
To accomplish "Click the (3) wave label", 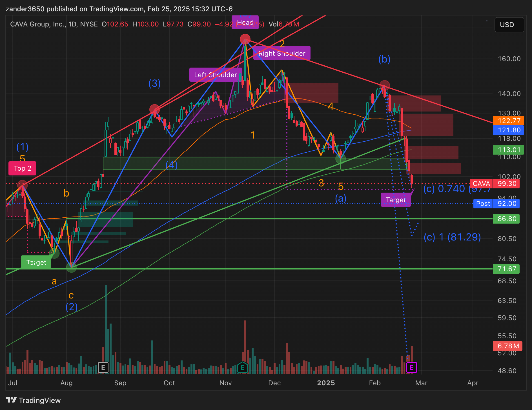I will (x=155, y=83).
